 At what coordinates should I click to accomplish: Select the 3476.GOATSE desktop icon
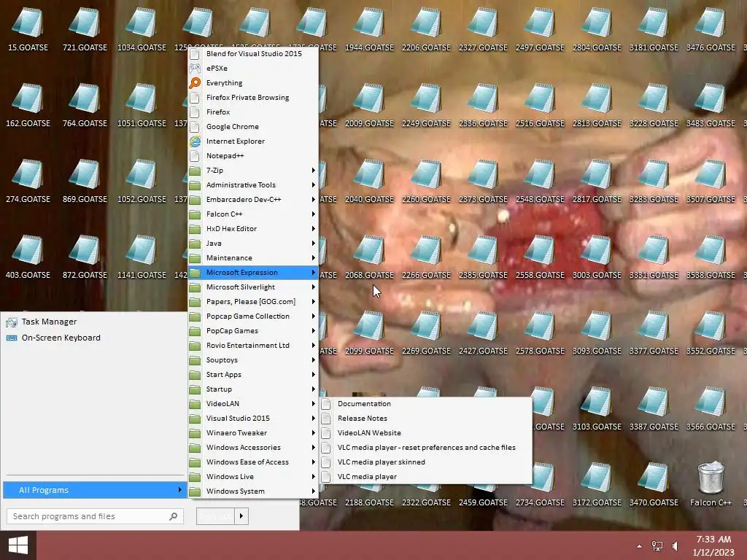tap(711, 29)
